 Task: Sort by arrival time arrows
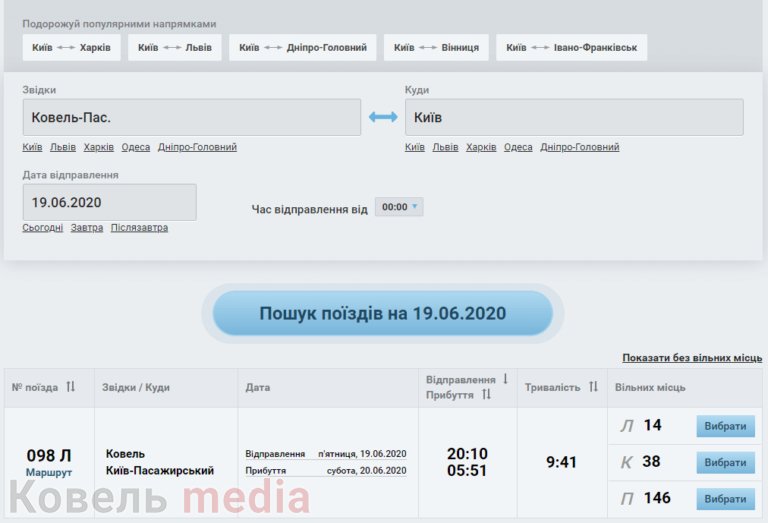(487, 395)
